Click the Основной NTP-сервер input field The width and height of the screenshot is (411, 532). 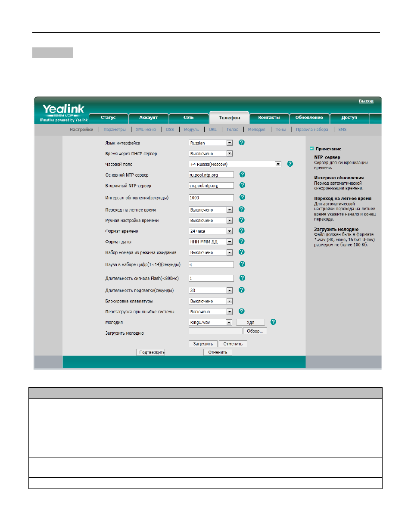pyautogui.click(x=211, y=175)
